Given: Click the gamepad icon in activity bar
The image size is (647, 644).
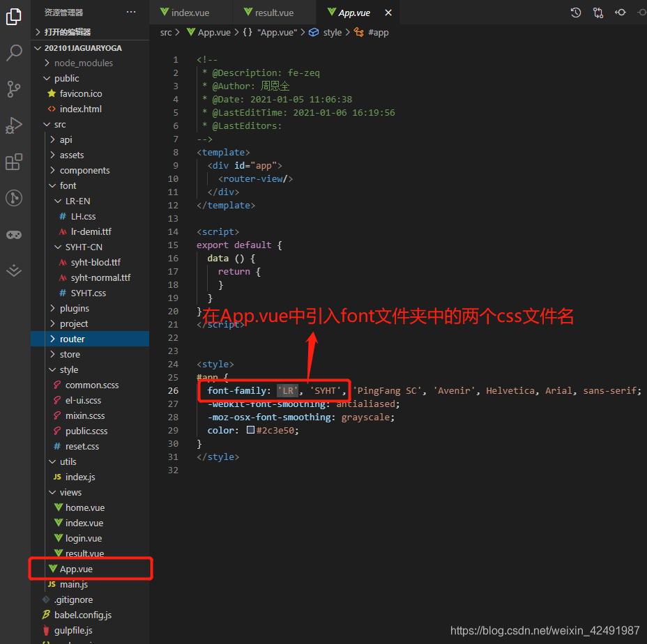Looking at the screenshot, I should tap(14, 235).
